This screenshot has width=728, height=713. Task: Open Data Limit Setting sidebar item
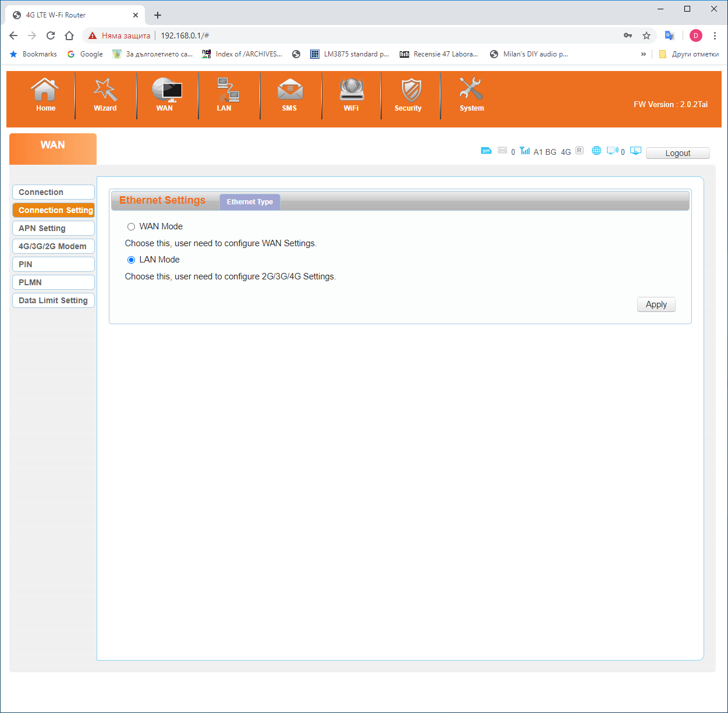click(x=54, y=300)
